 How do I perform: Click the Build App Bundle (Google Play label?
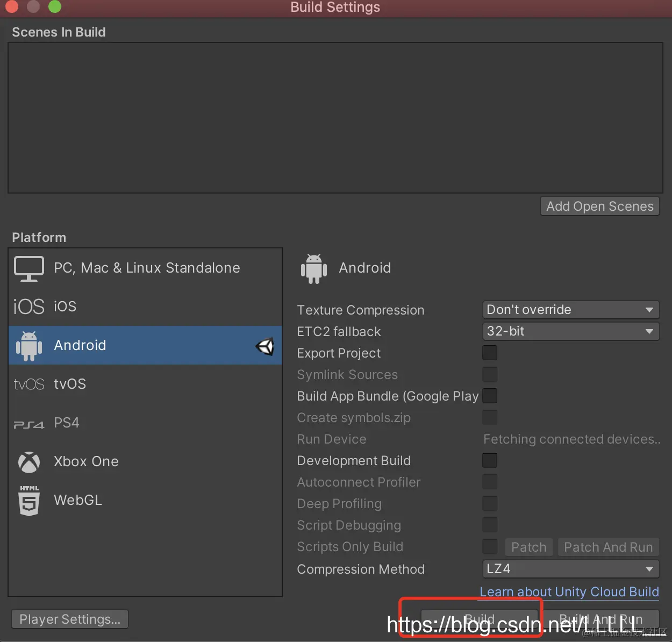(x=388, y=396)
